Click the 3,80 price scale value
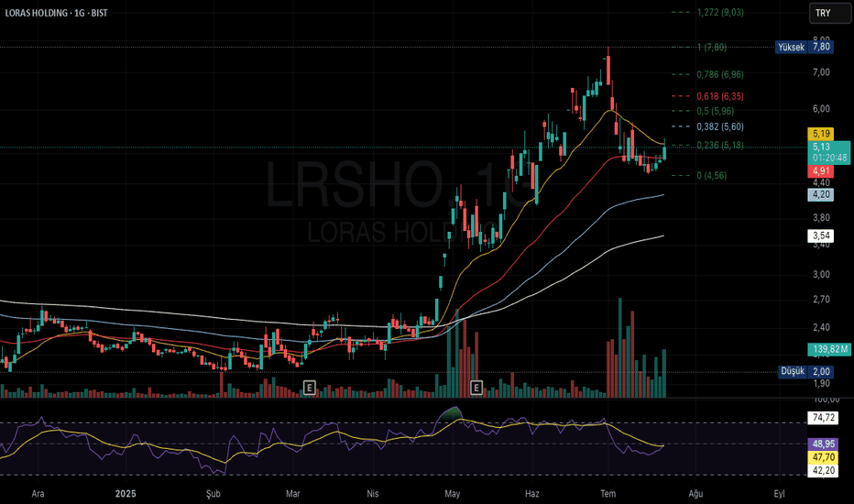The width and height of the screenshot is (854, 504). (821, 217)
